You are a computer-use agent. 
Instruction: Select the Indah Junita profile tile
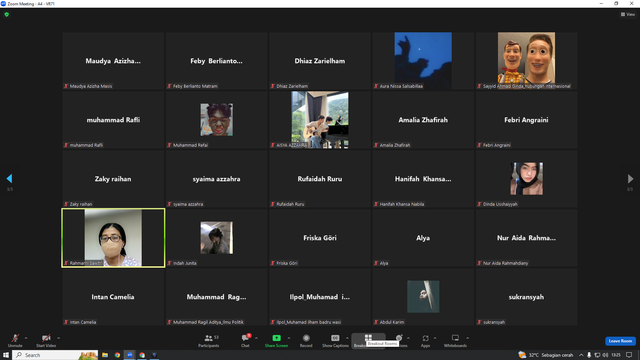216,238
